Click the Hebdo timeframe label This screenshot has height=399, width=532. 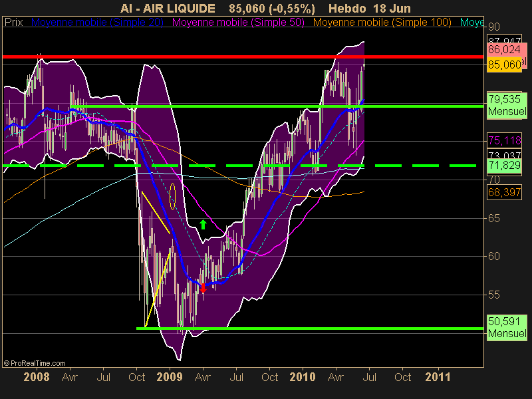[x=348, y=8]
